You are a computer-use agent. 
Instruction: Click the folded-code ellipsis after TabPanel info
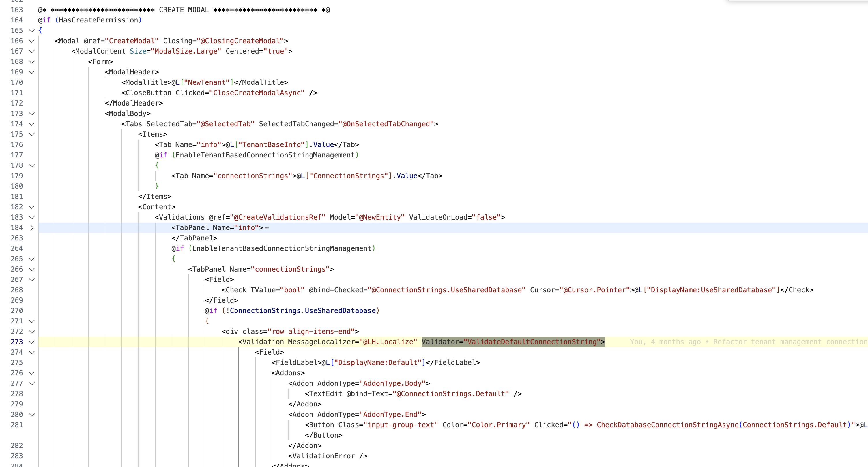point(267,228)
